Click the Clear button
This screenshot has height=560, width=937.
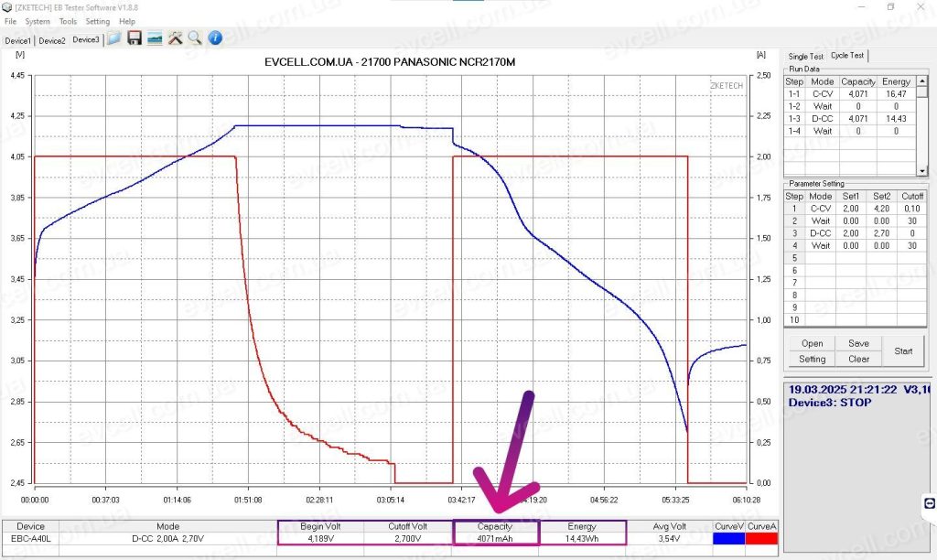tap(857, 359)
